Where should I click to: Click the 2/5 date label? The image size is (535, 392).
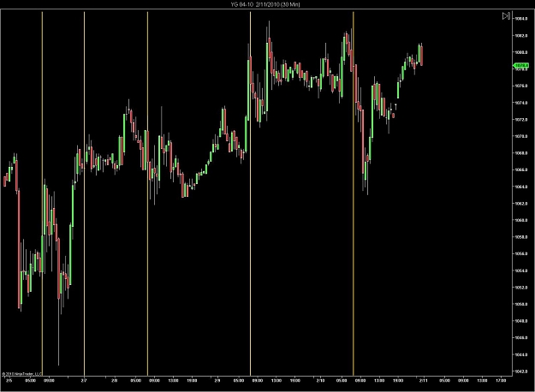point(9,380)
